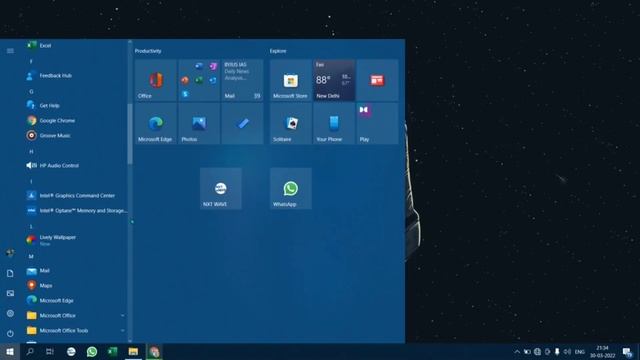Switch to Excel on the taskbar
640x360 pixels.
(112, 351)
